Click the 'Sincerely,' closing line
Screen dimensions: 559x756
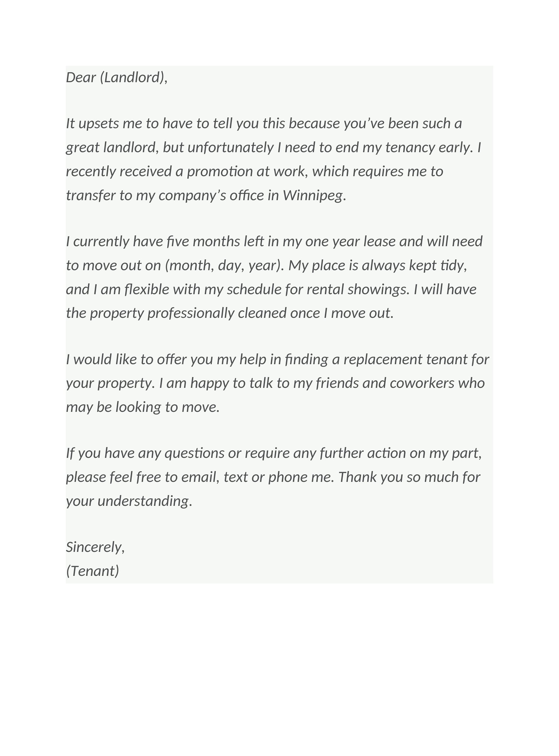95,547
